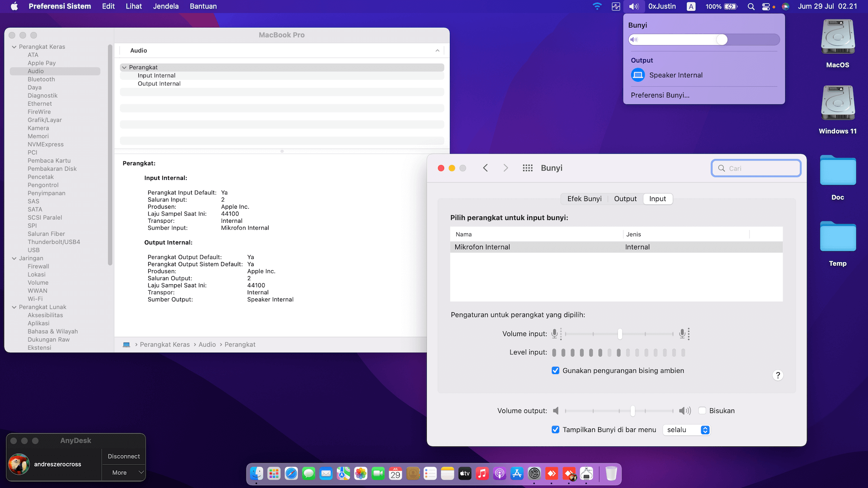Open Launchpad from the Dock

point(274,473)
